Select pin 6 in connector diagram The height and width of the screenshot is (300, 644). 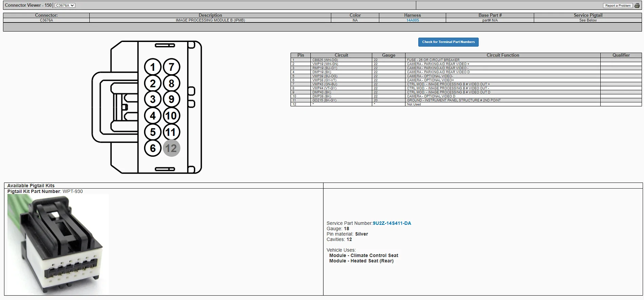(x=153, y=148)
